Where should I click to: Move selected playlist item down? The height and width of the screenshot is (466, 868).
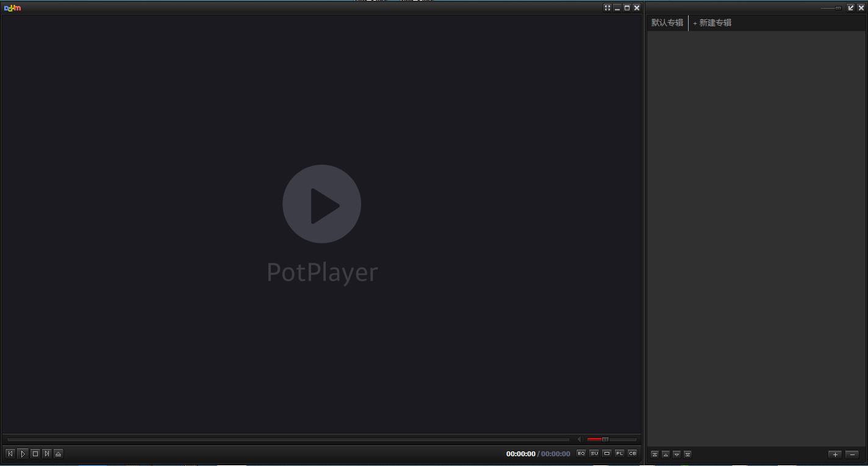[x=676, y=454]
